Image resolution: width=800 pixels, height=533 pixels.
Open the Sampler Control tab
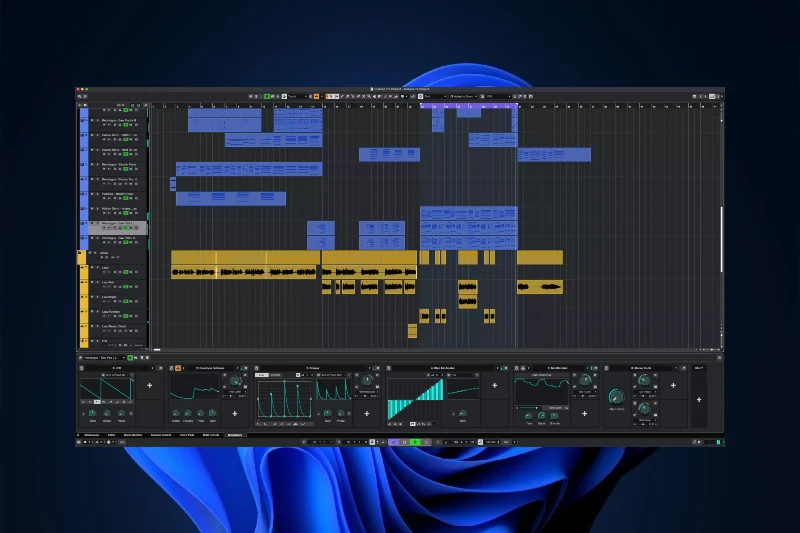coord(160,435)
